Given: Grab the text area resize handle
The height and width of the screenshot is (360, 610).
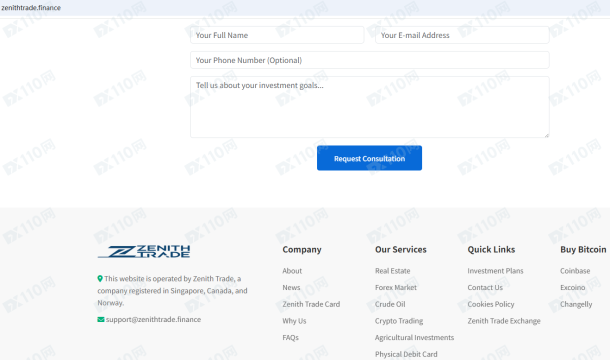Looking at the screenshot, I should click(547, 135).
